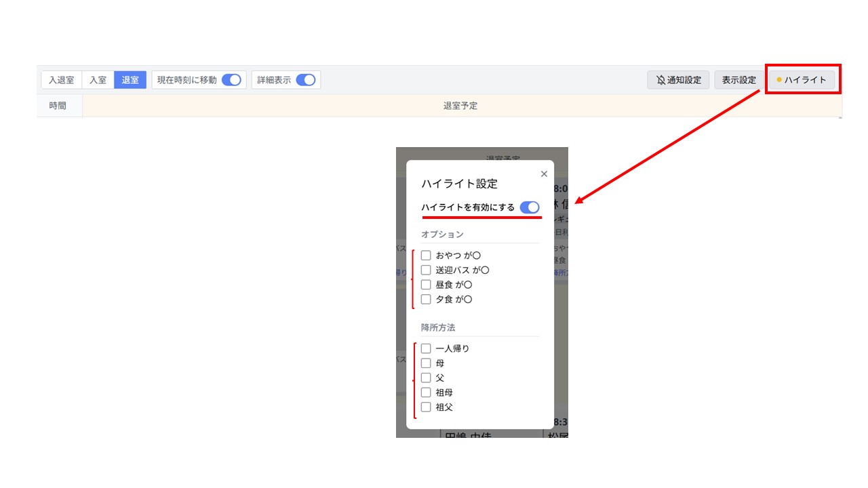Image resolution: width=868 pixels, height=488 pixels.
Task: Click the 時間 column header
Action: 58,106
